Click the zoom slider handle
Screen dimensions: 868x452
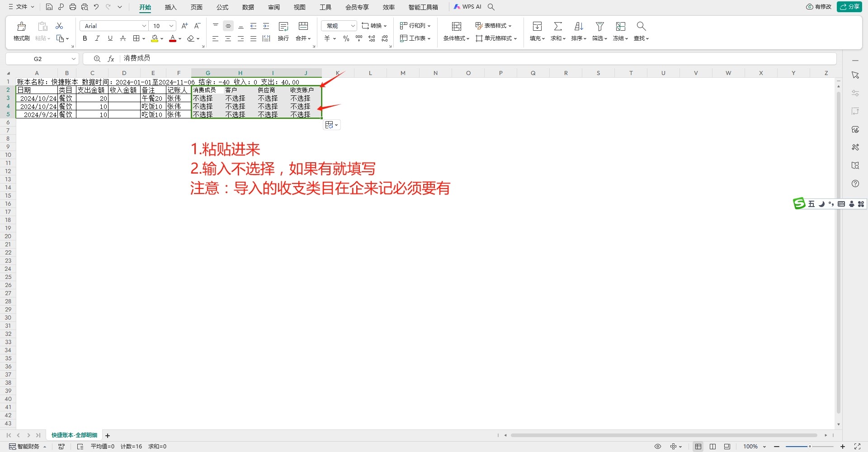pos(810,447)
